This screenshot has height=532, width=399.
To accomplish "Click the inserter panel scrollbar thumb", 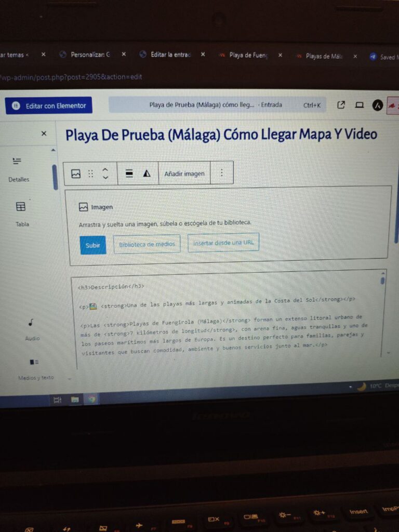I will (55, 177).
